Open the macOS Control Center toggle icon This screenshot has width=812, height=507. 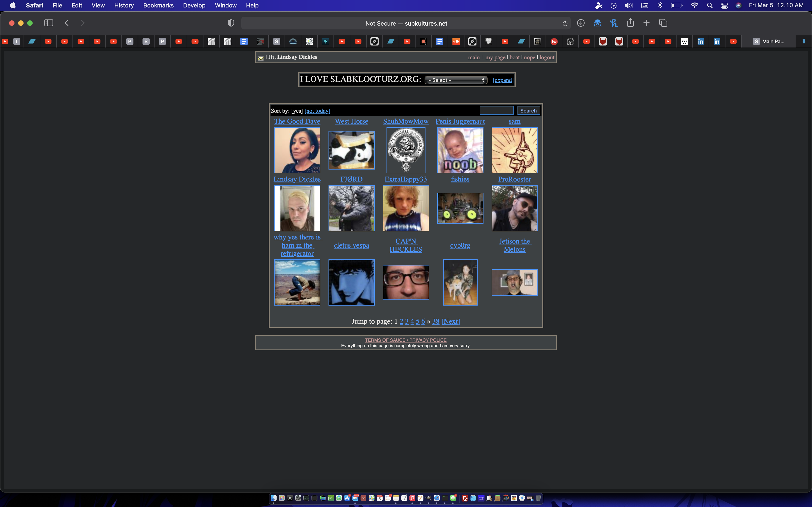point(724,5)
